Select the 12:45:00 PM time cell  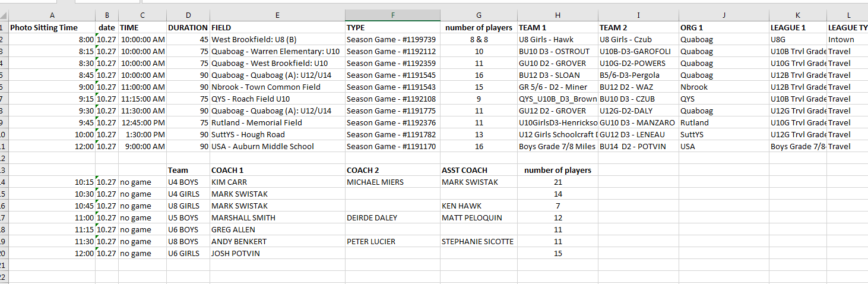tap(142, 122)
